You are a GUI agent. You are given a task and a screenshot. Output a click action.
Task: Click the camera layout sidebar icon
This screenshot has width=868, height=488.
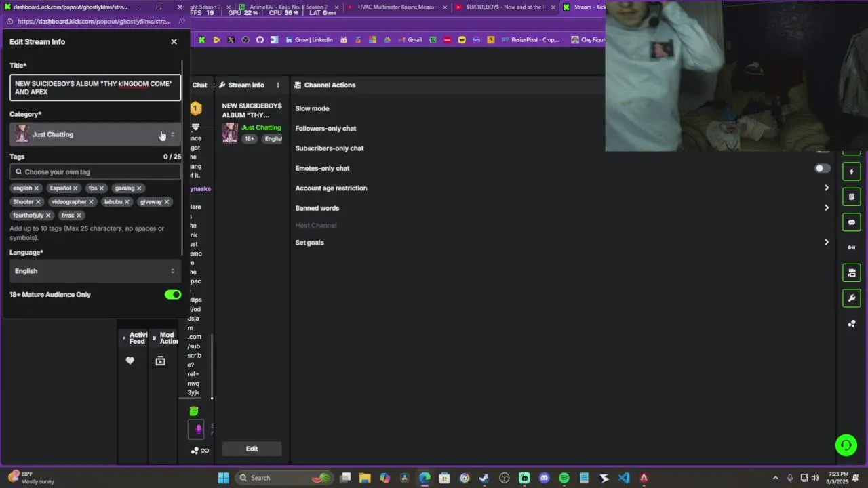point(852,273)
